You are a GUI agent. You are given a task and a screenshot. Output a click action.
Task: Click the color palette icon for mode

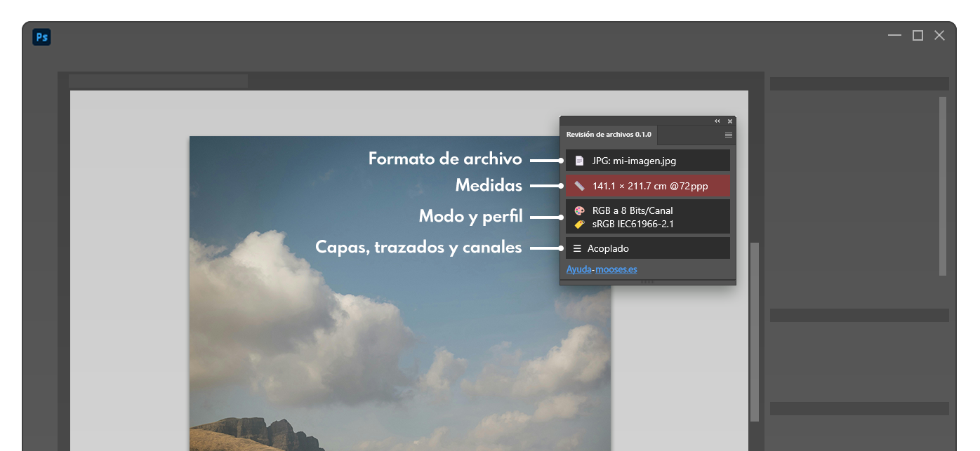click(x=579, y=210)
